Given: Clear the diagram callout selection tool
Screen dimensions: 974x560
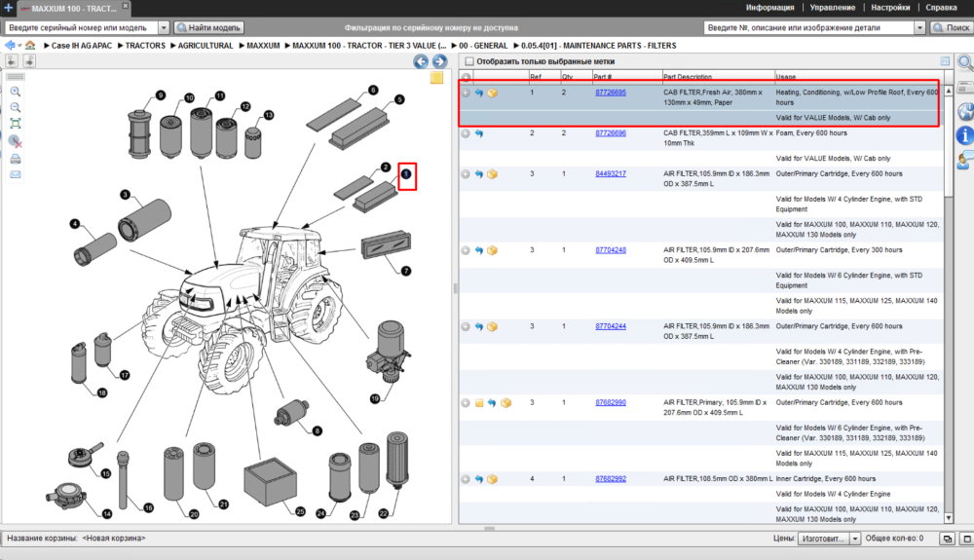Looking at the screenshot, I should 16,141.
